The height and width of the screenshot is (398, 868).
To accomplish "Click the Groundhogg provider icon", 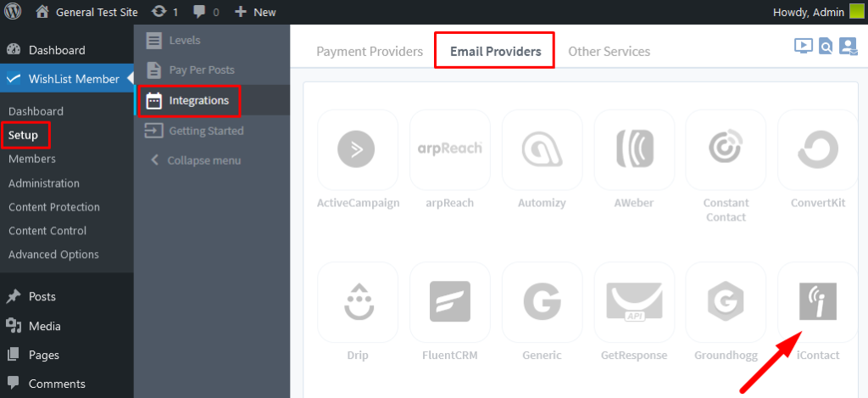I will (726, 303).
